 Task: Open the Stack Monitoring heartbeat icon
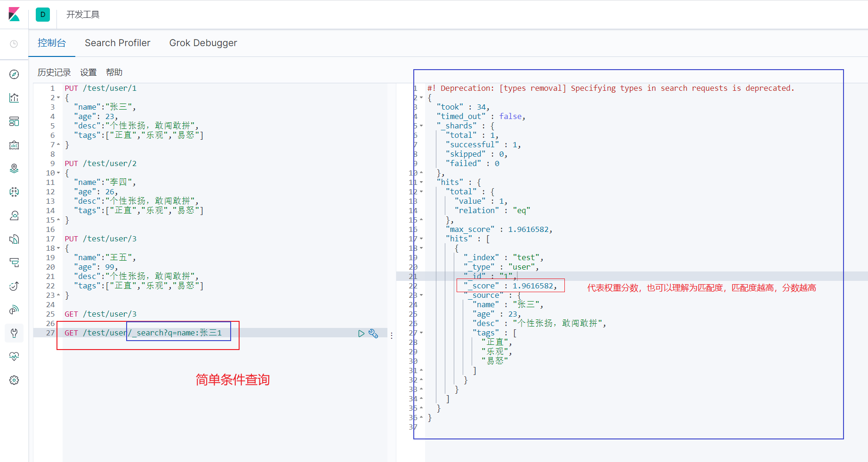tap(14, 356)
